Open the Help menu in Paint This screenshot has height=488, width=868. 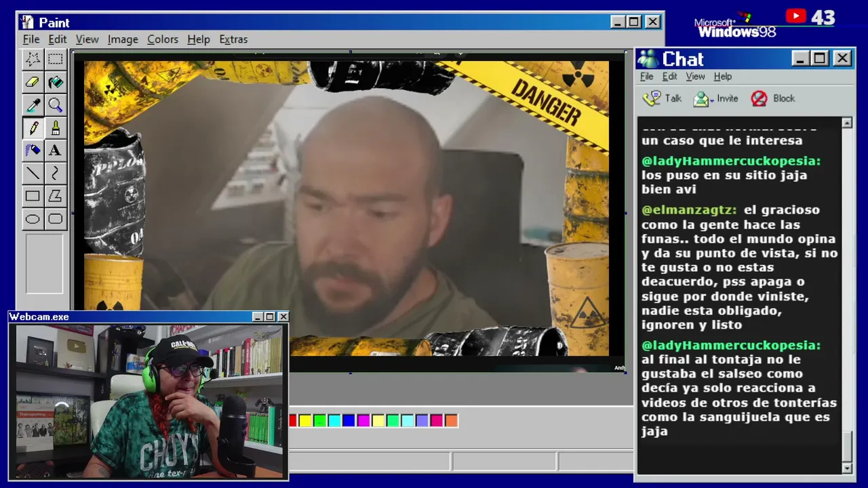pyautogui.click(x=199, y=39)
